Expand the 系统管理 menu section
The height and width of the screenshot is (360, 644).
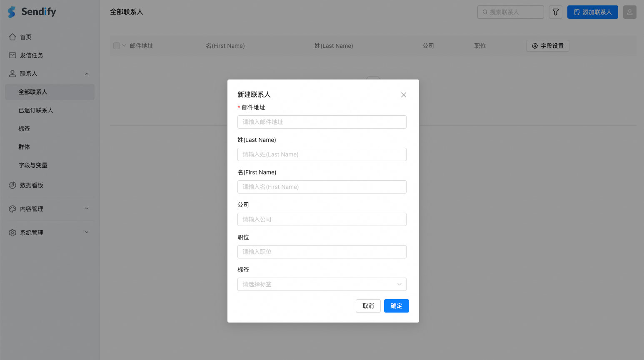[x=87, y=232]
